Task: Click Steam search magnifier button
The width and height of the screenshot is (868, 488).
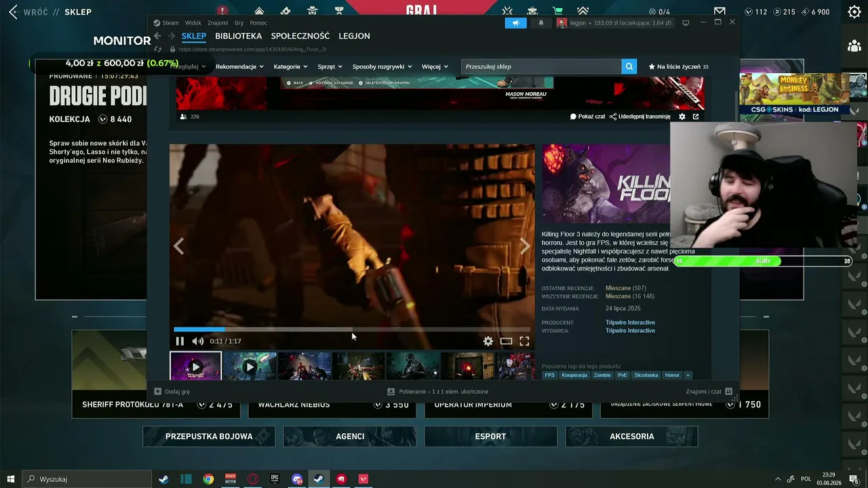Action: tap(629, 66)
